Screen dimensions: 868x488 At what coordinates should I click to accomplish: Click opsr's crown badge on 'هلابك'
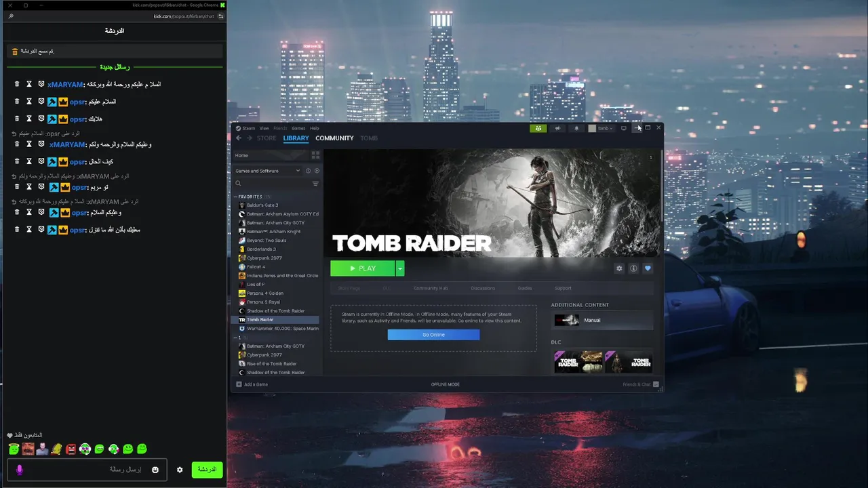coord(63,119)
